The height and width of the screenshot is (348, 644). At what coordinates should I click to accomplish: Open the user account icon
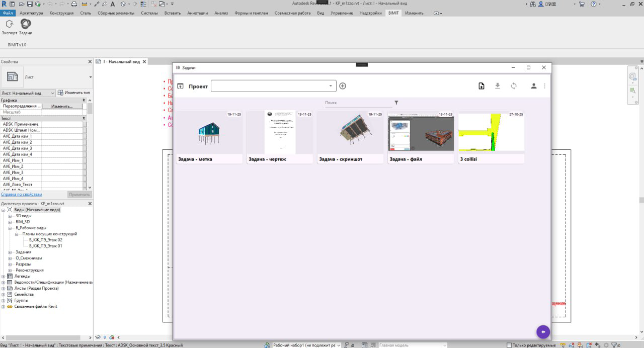coord(533,86)
